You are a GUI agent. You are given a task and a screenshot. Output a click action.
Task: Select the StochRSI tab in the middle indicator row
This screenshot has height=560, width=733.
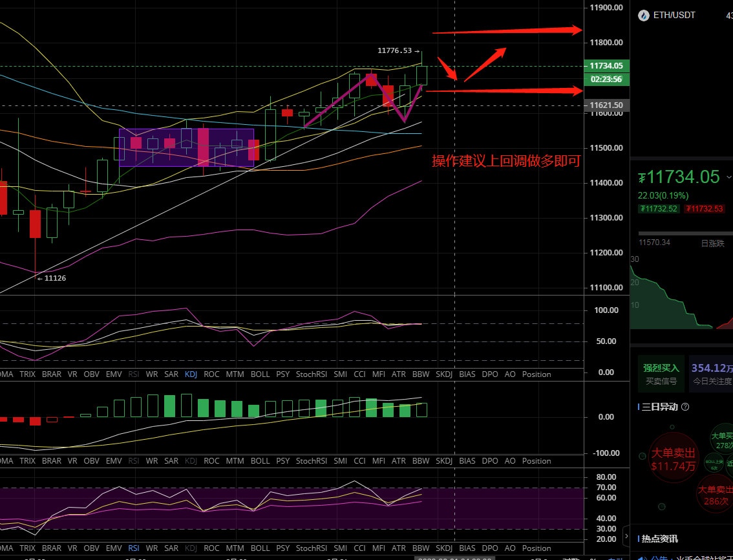coord(312,461)
